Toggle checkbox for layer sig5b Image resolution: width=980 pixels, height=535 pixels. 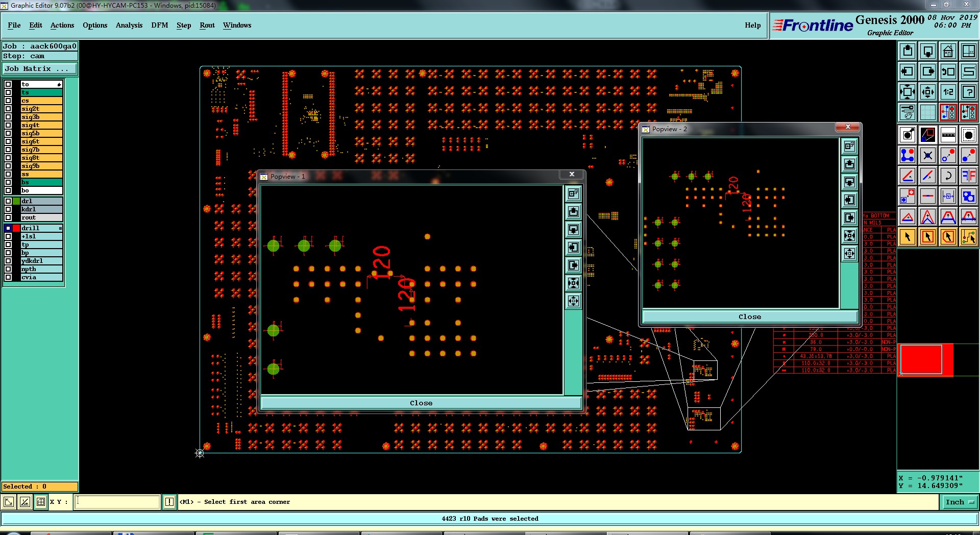[8, 133]
